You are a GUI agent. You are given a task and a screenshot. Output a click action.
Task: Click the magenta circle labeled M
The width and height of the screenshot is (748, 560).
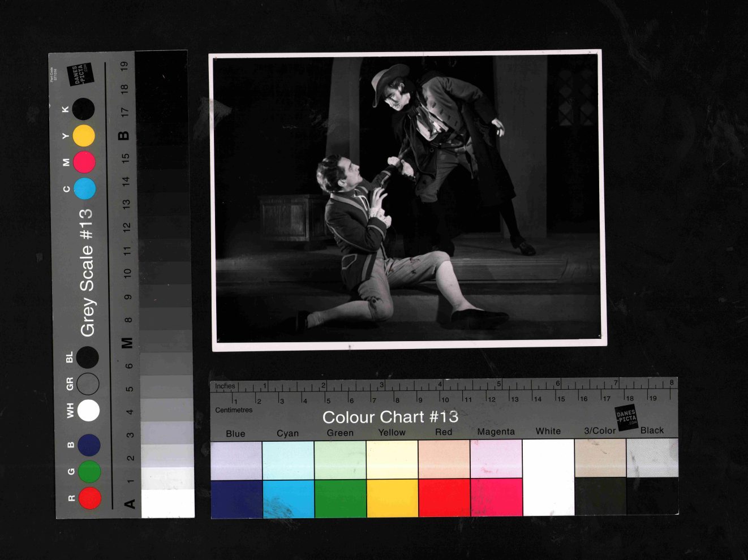(x=84, y=162)
